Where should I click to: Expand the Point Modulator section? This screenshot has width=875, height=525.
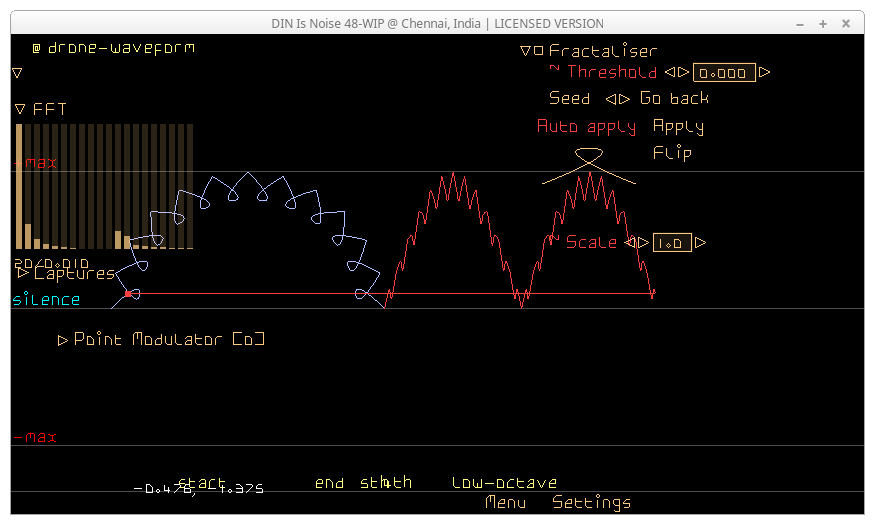[64, 340]
